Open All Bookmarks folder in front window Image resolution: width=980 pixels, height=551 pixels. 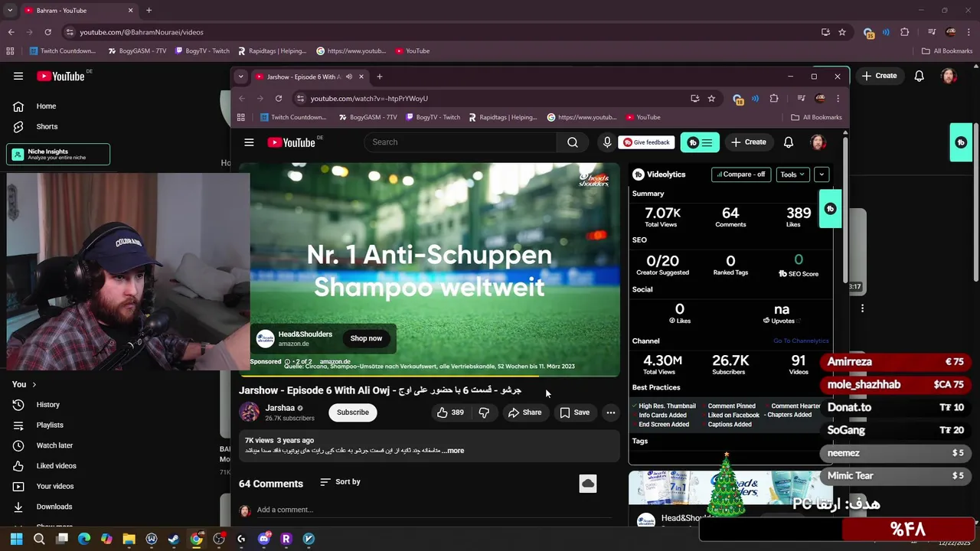[816, 117]
